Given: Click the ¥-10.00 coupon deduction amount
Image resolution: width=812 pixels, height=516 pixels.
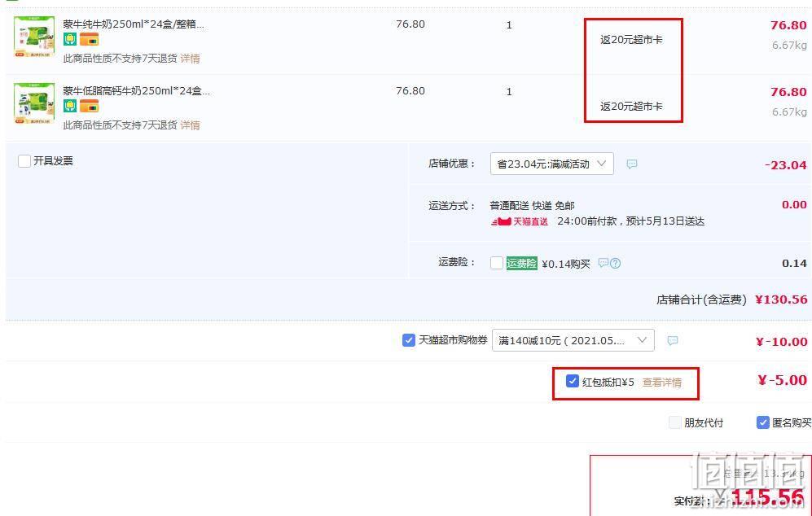Looking at the screenshot, I should click(781, 342).
